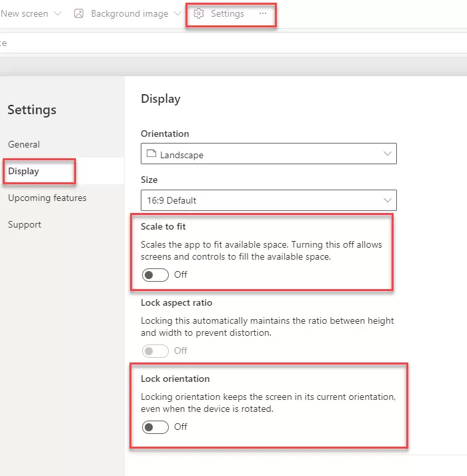This screenshot has width=467, height=476.
Task: Enable the Lock orientation switch
Action: click(x=155, y=427)
